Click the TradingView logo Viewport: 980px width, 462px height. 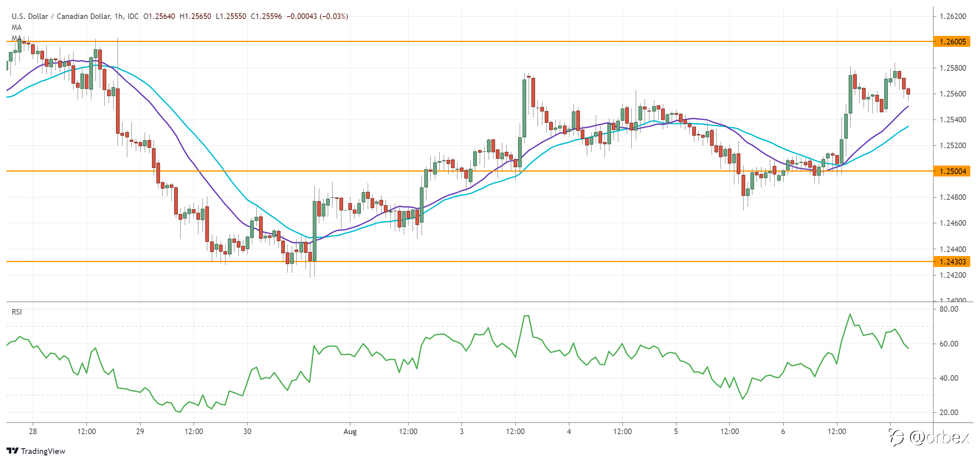(x=36, y=451)
